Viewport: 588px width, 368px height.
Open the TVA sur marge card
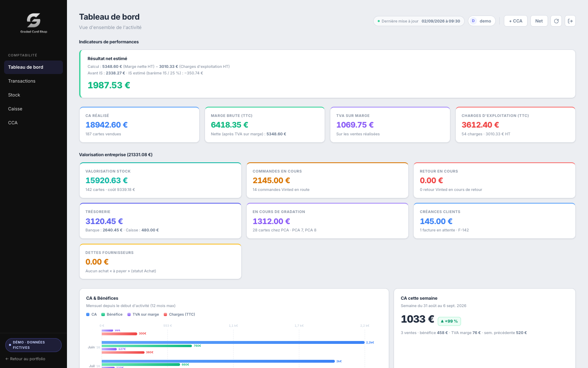point(390,125)
